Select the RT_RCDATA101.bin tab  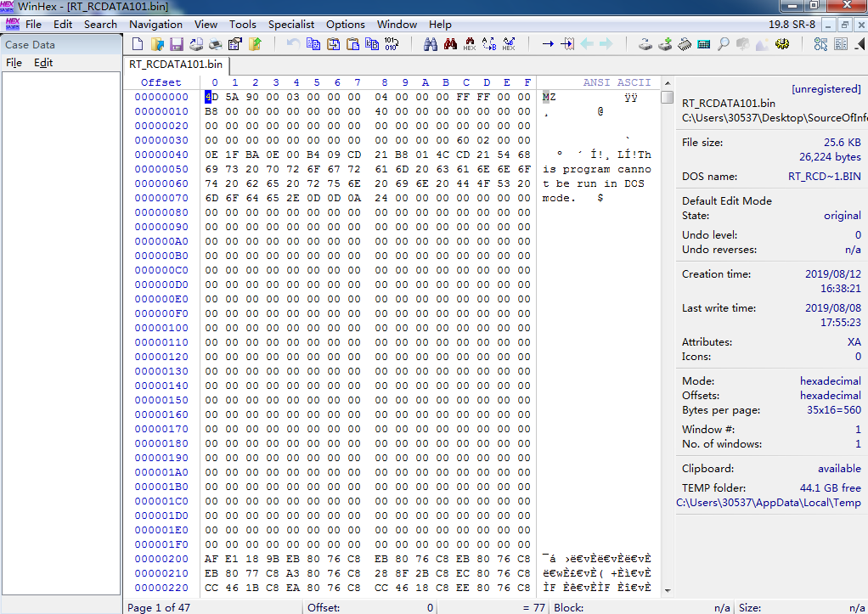[x=176, y=65]
